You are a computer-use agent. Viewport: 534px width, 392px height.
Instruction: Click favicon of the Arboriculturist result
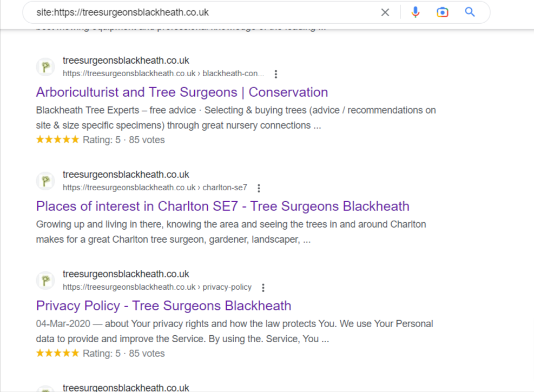[45, 67]
